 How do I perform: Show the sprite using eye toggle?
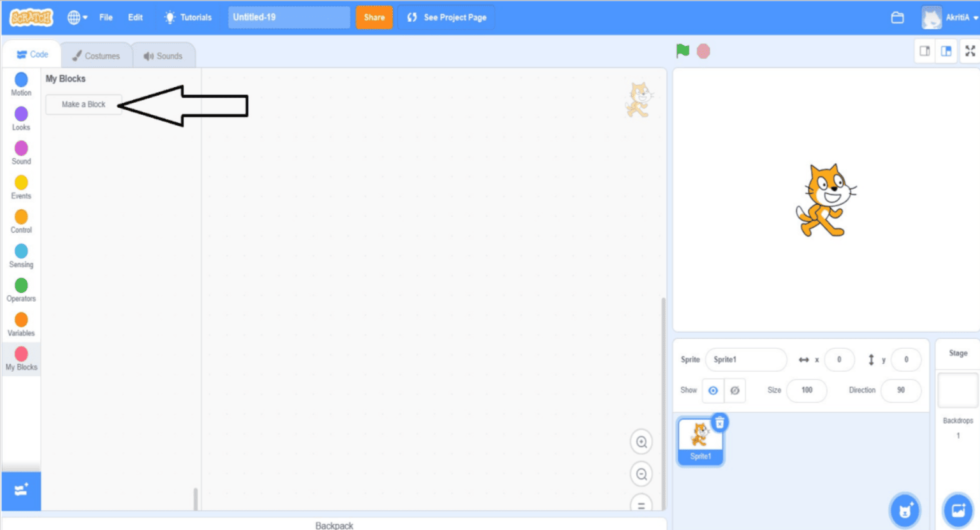[713, 390]
